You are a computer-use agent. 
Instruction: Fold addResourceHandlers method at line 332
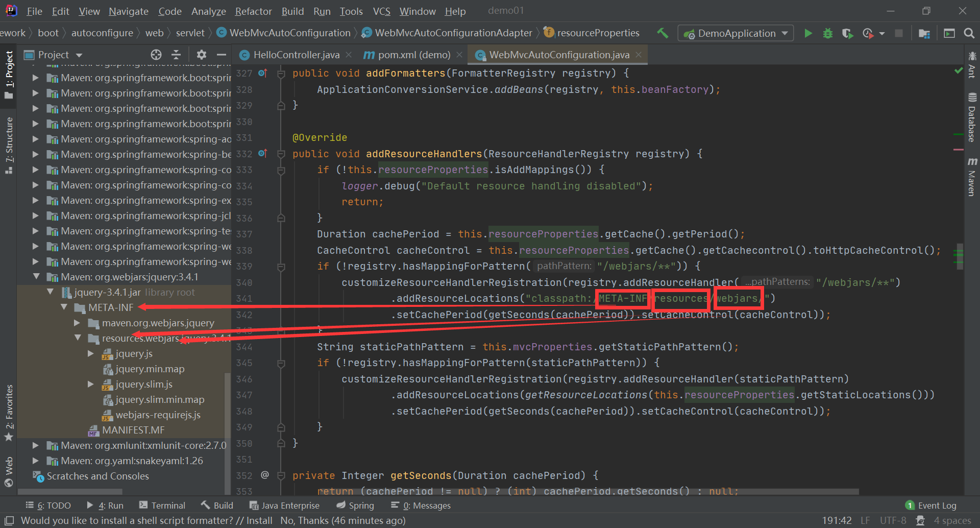coord(281,154)
